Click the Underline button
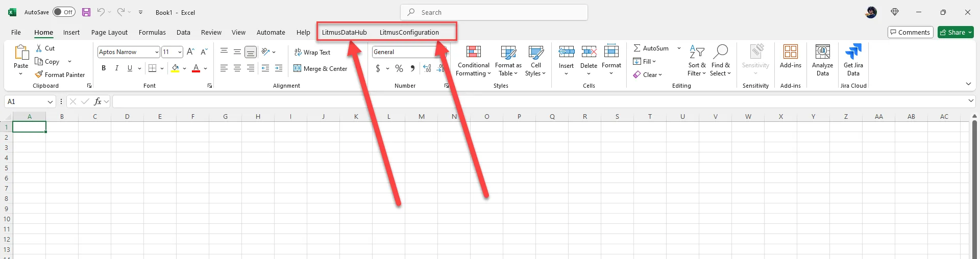The image size is (980, 259). click(x=130, y=68)
